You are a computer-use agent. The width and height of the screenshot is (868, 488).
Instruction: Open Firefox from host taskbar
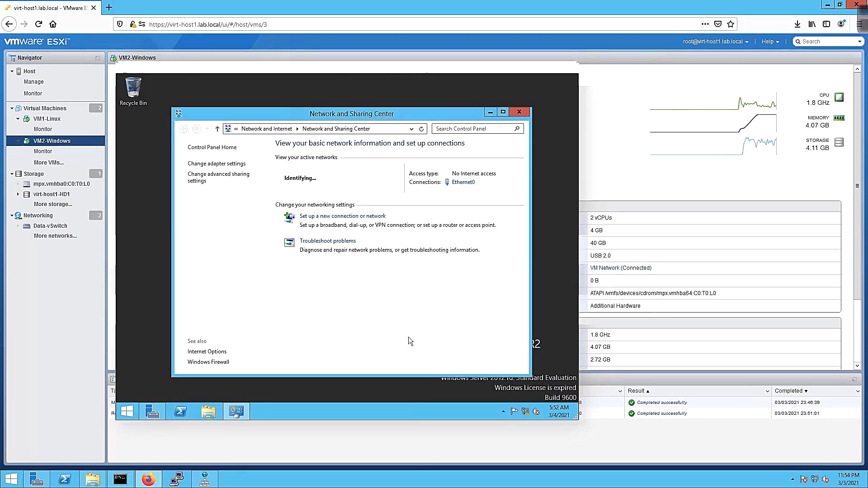(x=148, y=479)
